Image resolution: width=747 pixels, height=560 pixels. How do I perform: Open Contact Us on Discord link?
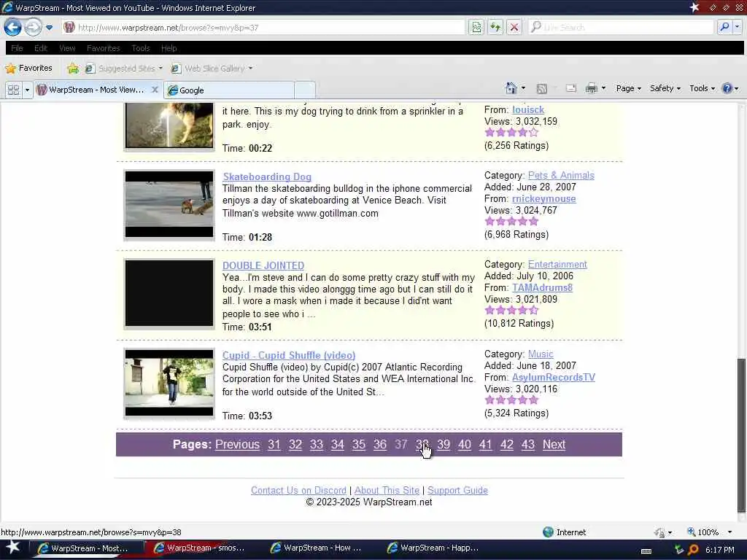(298, 490)
